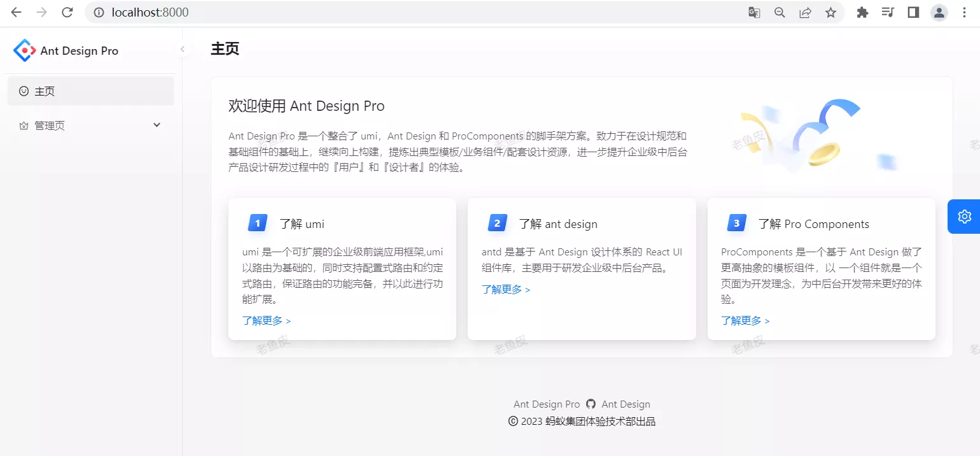Image resolution: width=980 pixels, height=456 pixels.
Task: Expand 管理页 submenu
Action: [x=90, y=125]
